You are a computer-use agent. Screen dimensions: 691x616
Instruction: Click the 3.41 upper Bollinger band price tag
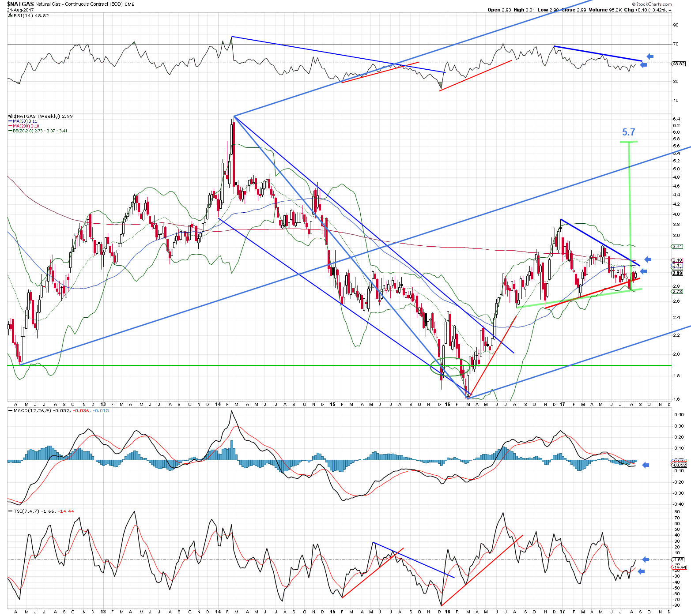click(677, 247)
